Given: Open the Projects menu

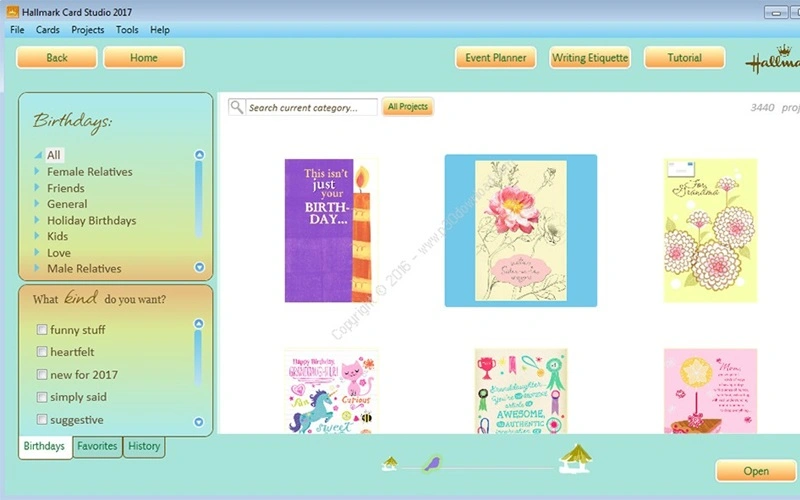Looking at the screenshot, I should 88,30.
